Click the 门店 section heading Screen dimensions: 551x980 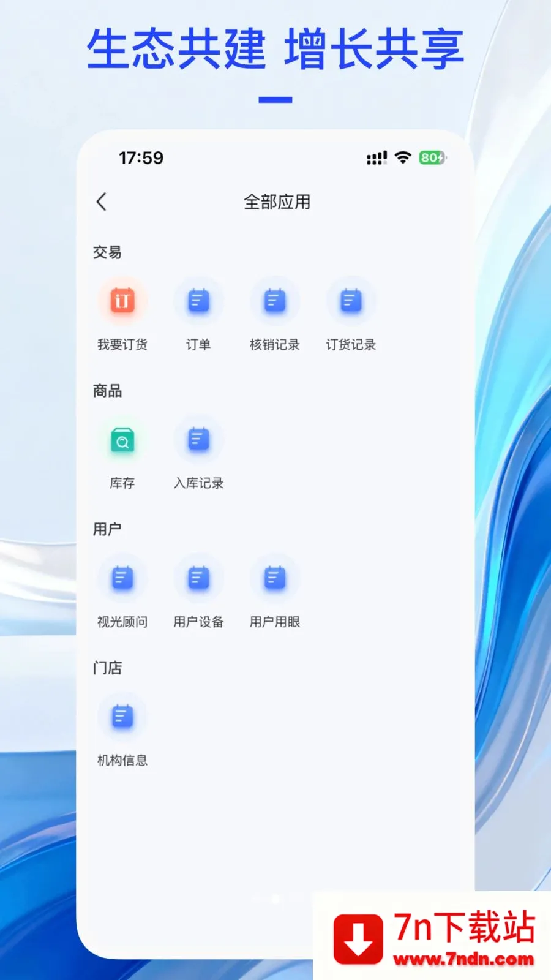point(107,668)
